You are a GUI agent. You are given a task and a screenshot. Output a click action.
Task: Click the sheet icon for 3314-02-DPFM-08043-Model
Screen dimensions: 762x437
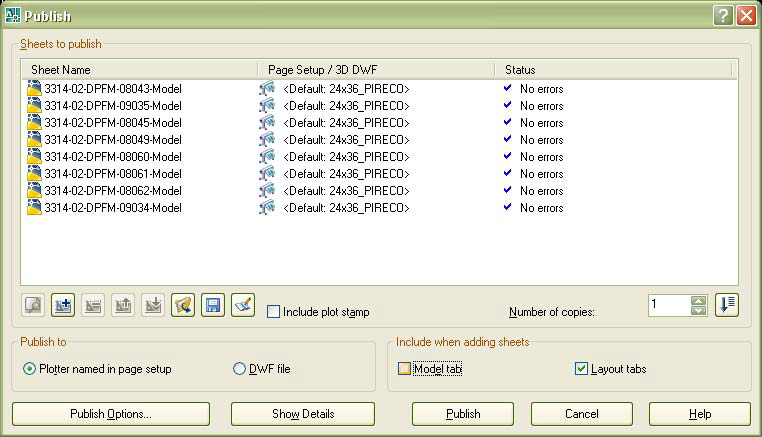click(x=34, y=88)
